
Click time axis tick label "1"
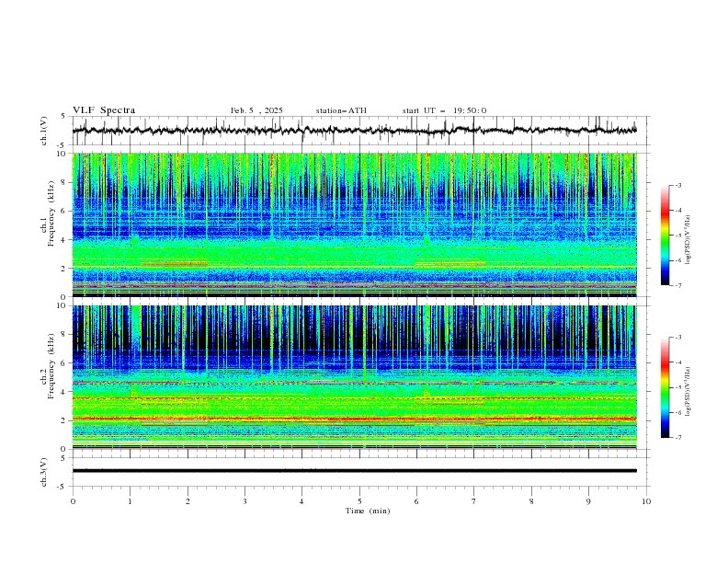[131, 501]
